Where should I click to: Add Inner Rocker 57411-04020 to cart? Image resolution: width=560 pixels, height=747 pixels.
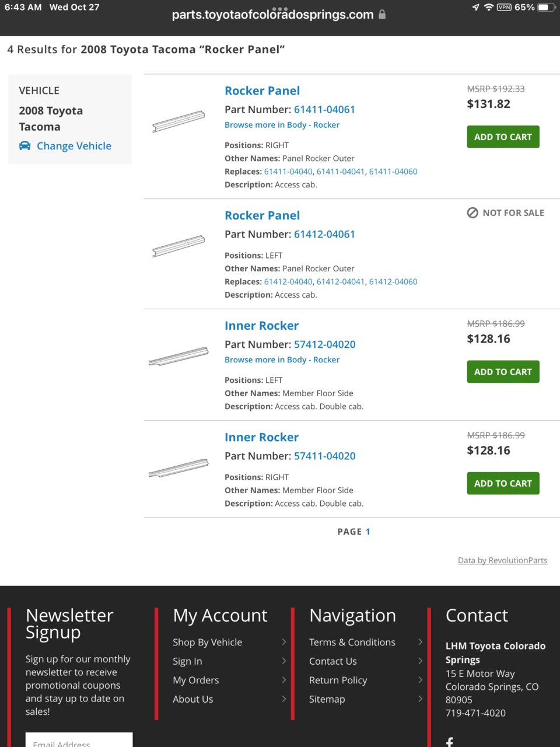(503, 483)
